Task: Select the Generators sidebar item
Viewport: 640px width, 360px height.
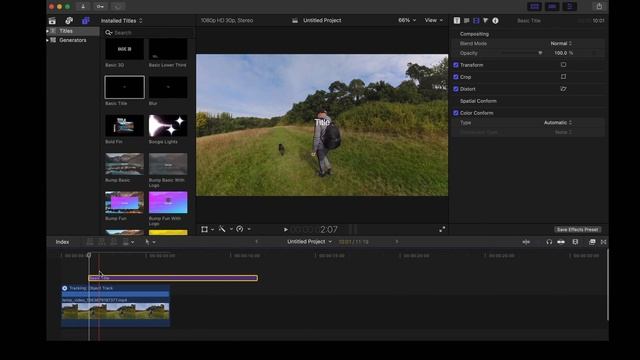Action: tap(73, 40)
